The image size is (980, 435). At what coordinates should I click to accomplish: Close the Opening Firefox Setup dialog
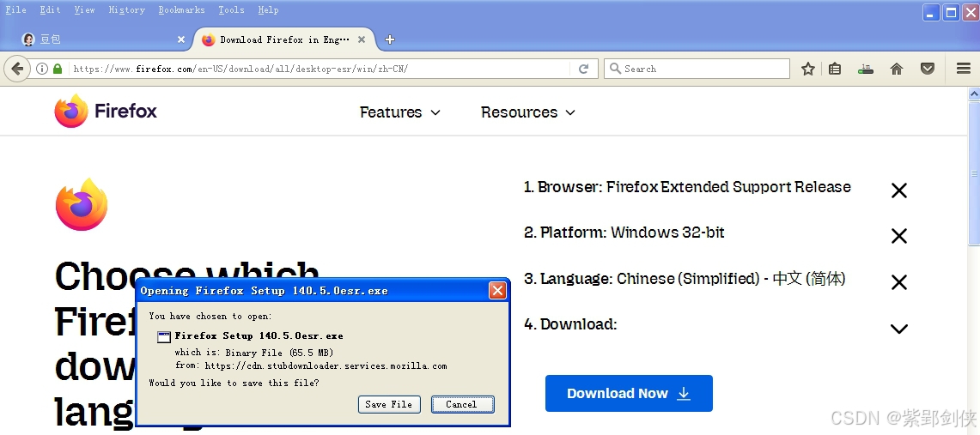click(497, 291)
